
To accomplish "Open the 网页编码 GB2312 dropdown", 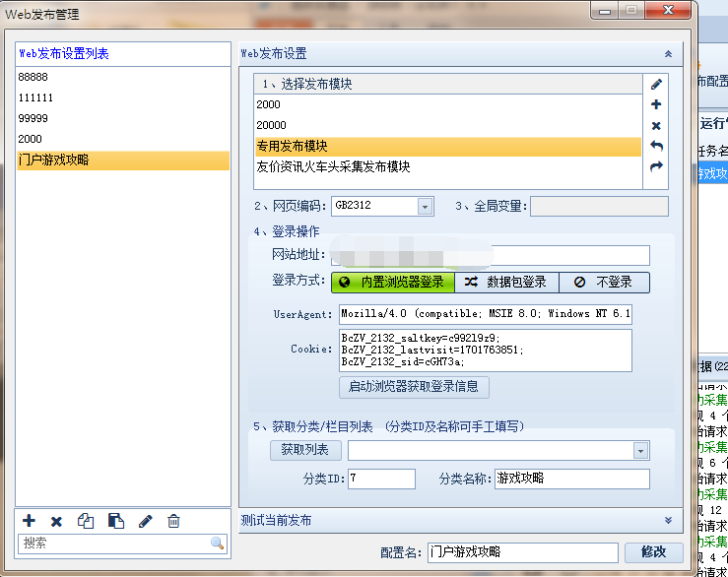I will coord(425,207).
